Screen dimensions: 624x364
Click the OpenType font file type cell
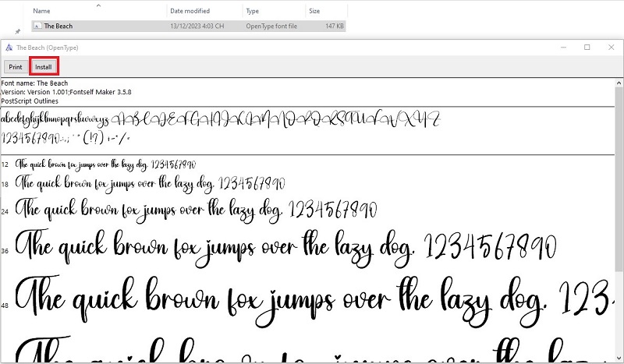[x=269, y=26]
